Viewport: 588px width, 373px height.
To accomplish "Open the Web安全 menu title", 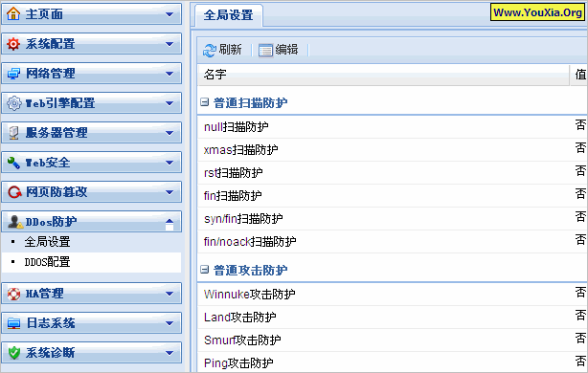I will tap(48, 163).
